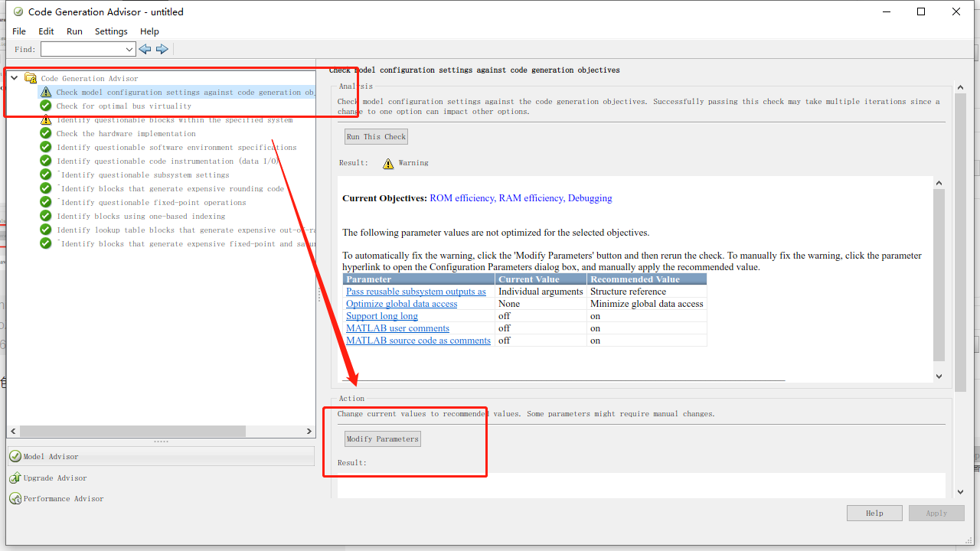Open 'MATLAB user comments' parameter link
980x551 pixels.
coord(397,328)
